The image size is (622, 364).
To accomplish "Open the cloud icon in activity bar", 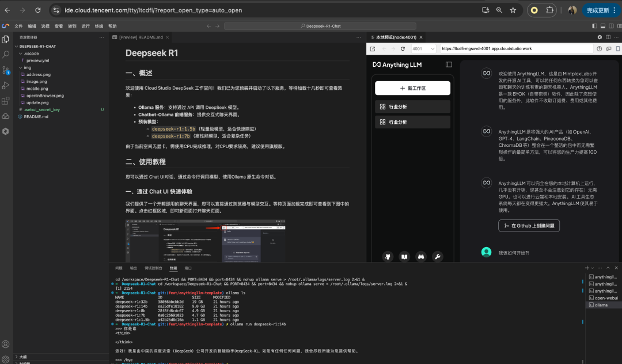I will tap(6, 116).
